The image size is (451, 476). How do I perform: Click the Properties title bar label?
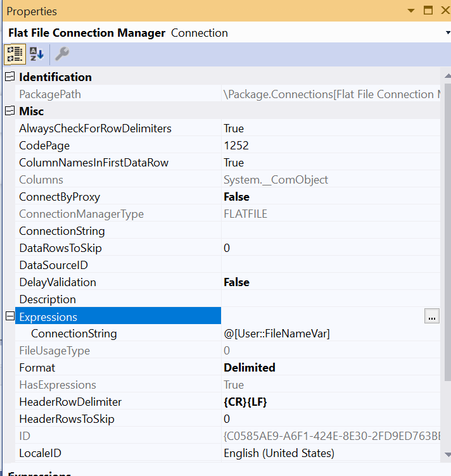pos(32,11)
